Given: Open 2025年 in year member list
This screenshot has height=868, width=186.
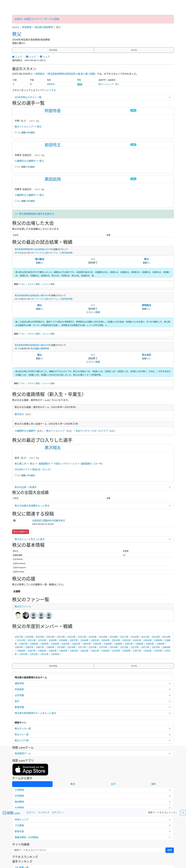Looking at the screenshot, I should (x=40, y=637).
